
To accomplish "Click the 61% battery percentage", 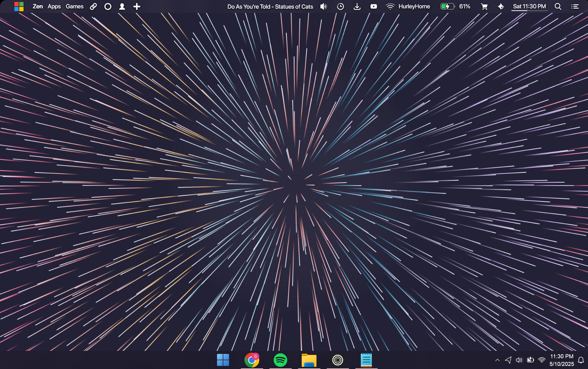I will 465,6.
